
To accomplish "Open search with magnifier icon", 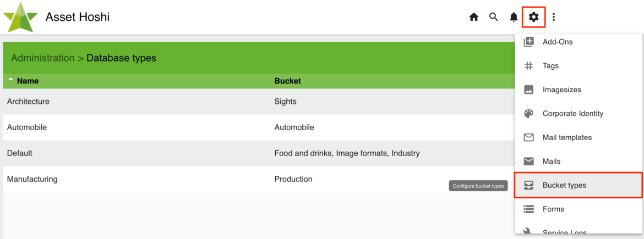I will pyautogui.click(x=494, y=17).
